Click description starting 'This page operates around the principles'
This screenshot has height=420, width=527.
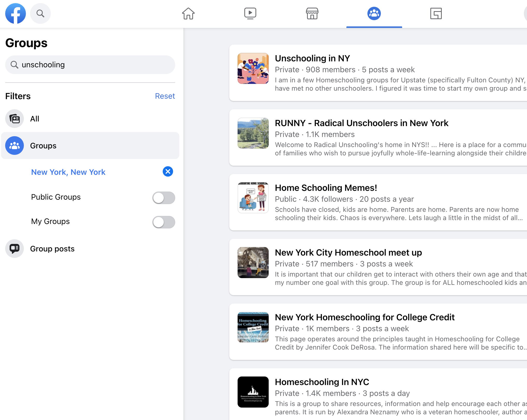tap(401, 343)
